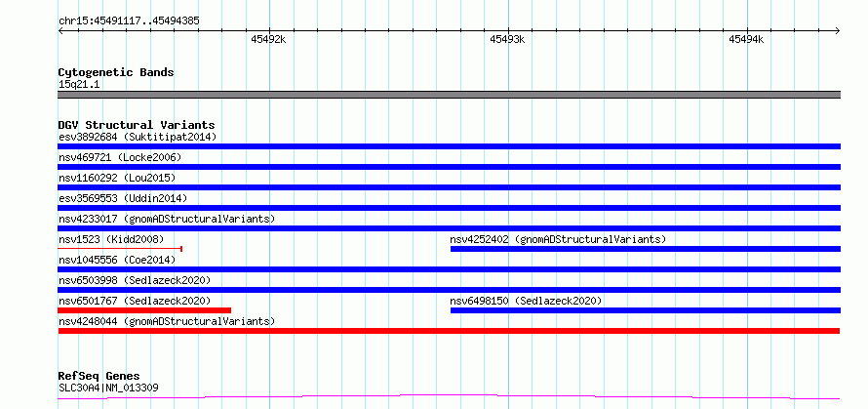Select the blue bar under nsv6498150
868x409 pixels.
646,310
